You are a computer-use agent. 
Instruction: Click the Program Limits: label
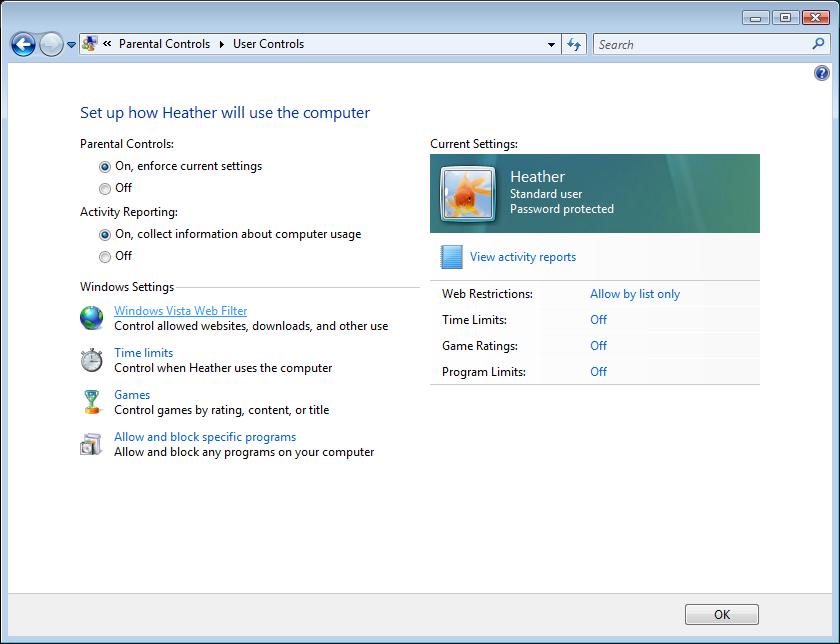tap(484, 372)
